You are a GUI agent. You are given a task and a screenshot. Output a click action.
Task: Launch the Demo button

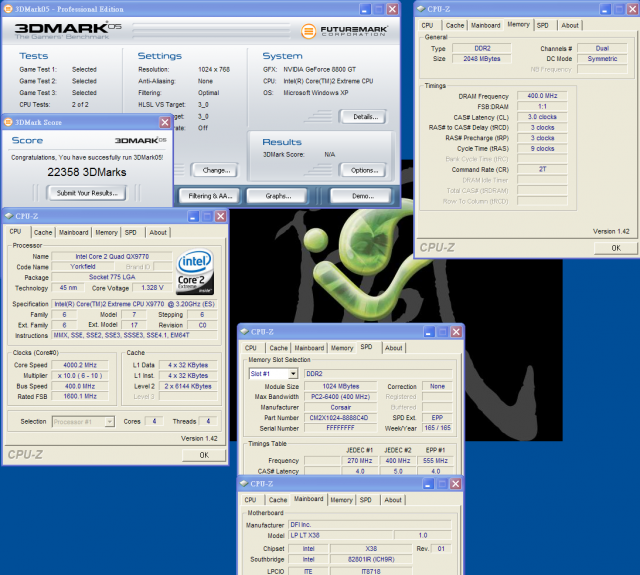362,196
